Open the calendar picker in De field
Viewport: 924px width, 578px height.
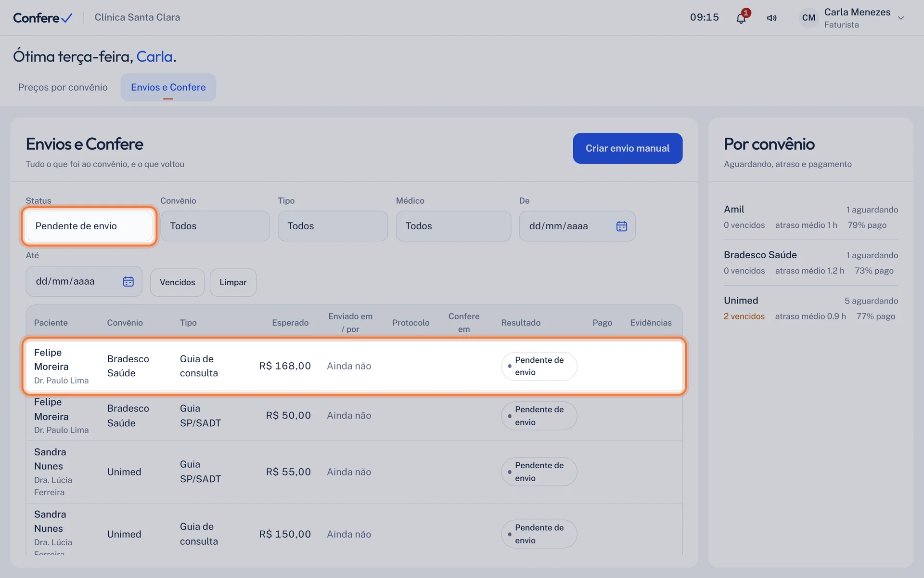[621, 226]
